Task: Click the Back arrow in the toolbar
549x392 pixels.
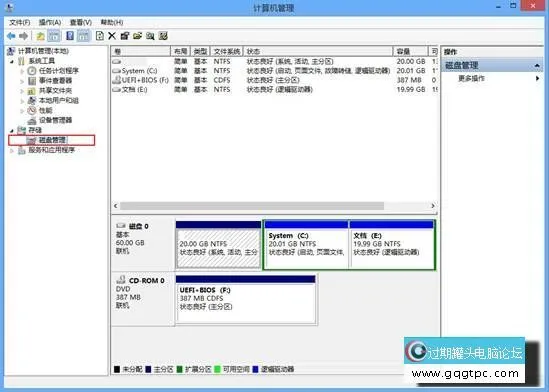Action: [11, 36]
